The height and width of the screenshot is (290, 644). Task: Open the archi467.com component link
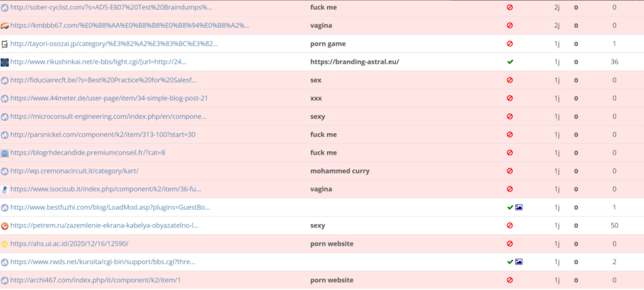coord(94,280)
